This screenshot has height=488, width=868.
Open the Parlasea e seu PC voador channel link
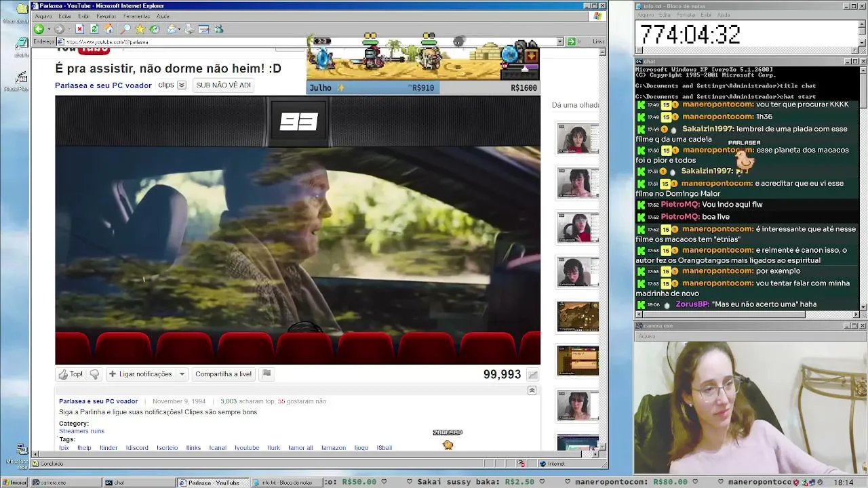(103, 85)
